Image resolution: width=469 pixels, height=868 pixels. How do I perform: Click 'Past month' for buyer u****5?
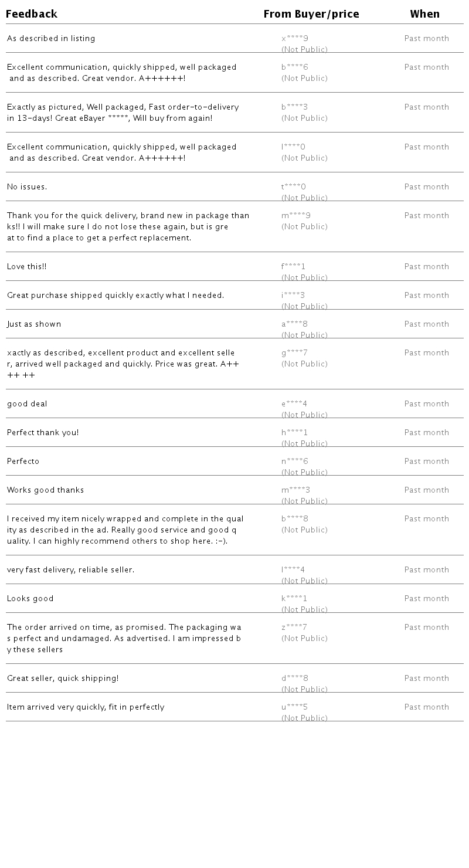click(x=426, y=707)
